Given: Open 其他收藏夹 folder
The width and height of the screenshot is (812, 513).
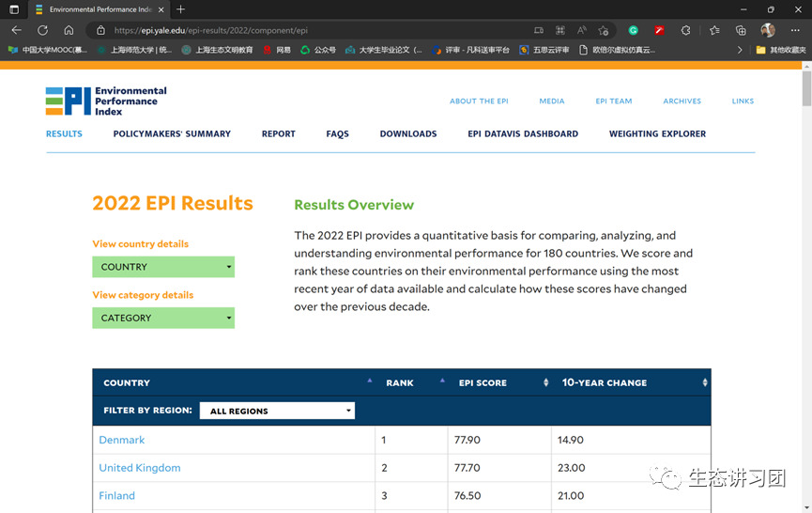Looking at the screenshot, I should (781, 50).
